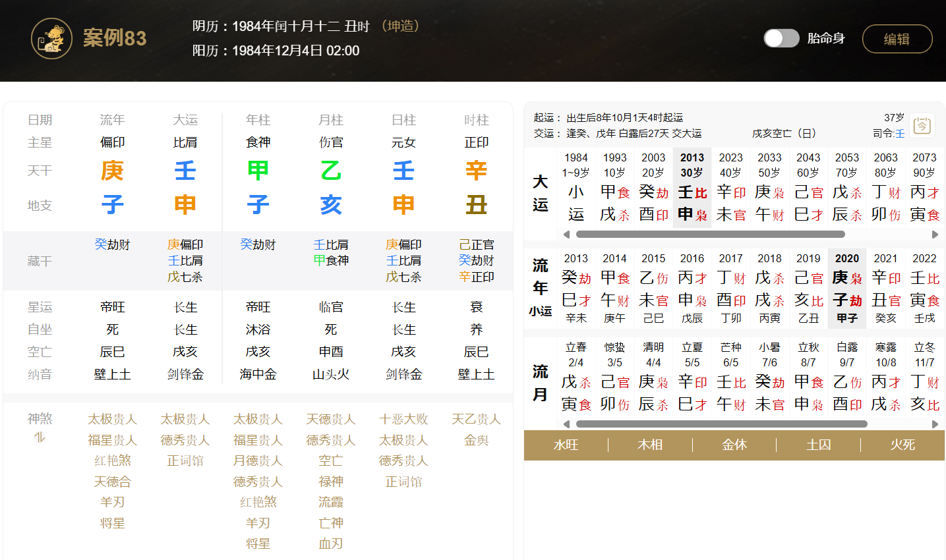Select 流年 2013 癸巳

tap(576, 288)
